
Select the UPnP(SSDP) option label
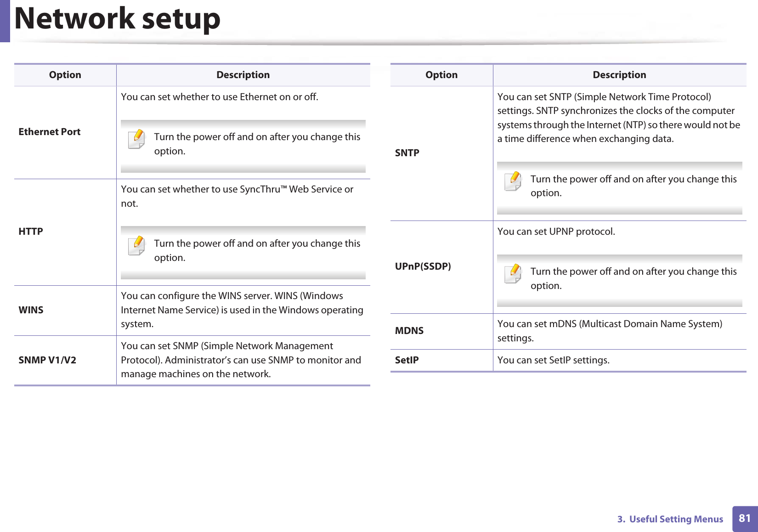click(x=423, y=266)
